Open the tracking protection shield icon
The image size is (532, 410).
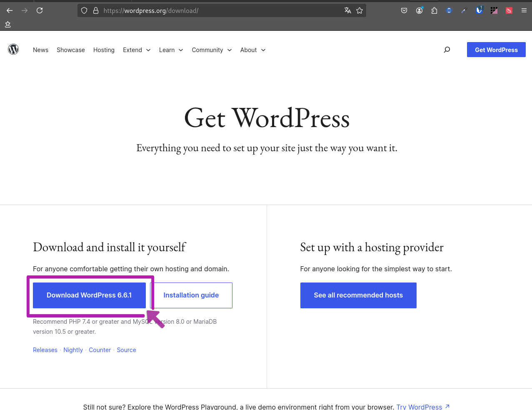point(84,10)
